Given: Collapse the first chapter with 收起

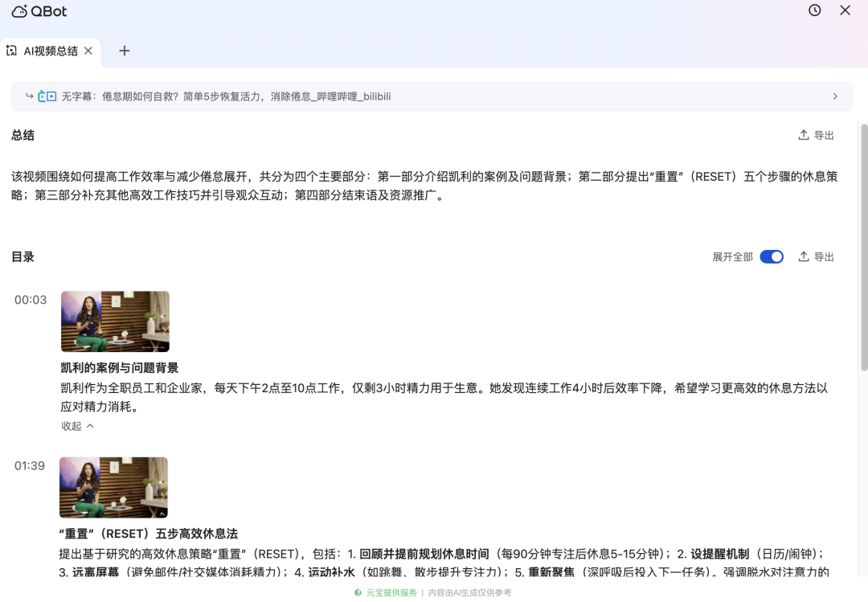Looking at the screenshot, I should point(77,426).
